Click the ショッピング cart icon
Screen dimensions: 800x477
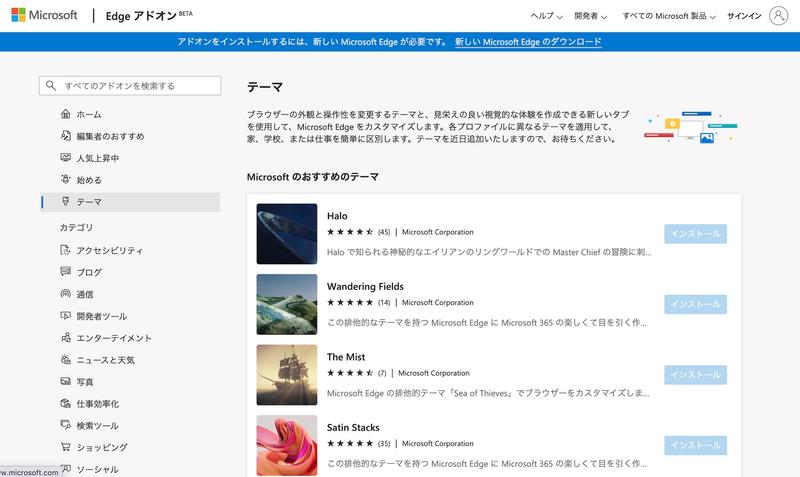point(65,447)
